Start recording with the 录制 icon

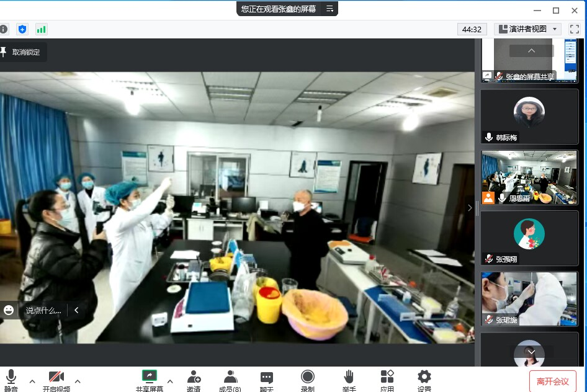[x=307, y=376]
